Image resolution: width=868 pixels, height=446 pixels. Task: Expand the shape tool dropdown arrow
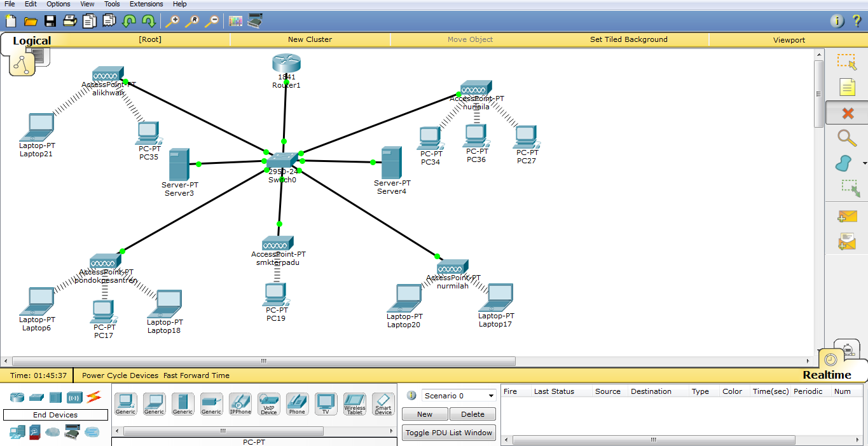864,164
